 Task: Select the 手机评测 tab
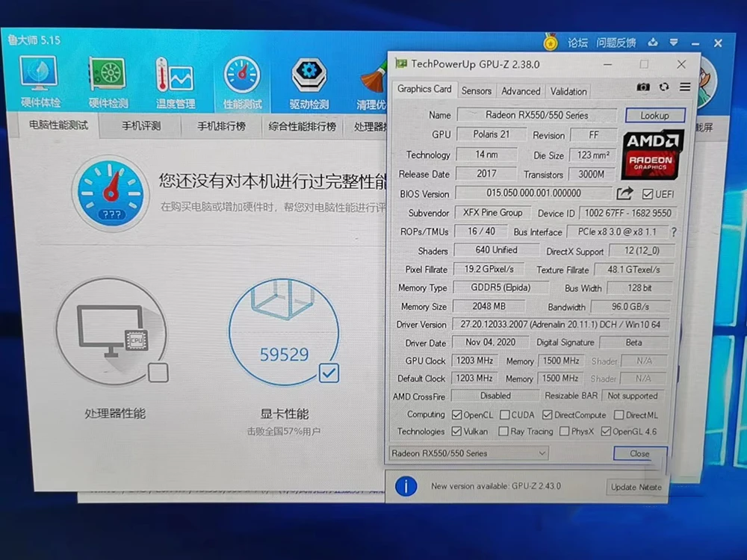tap(141, 126)
